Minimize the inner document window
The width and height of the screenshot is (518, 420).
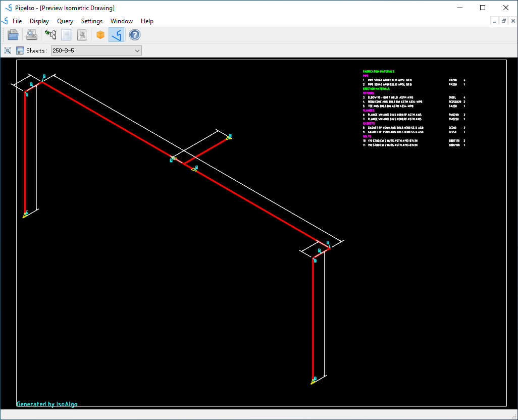(494, 21)
